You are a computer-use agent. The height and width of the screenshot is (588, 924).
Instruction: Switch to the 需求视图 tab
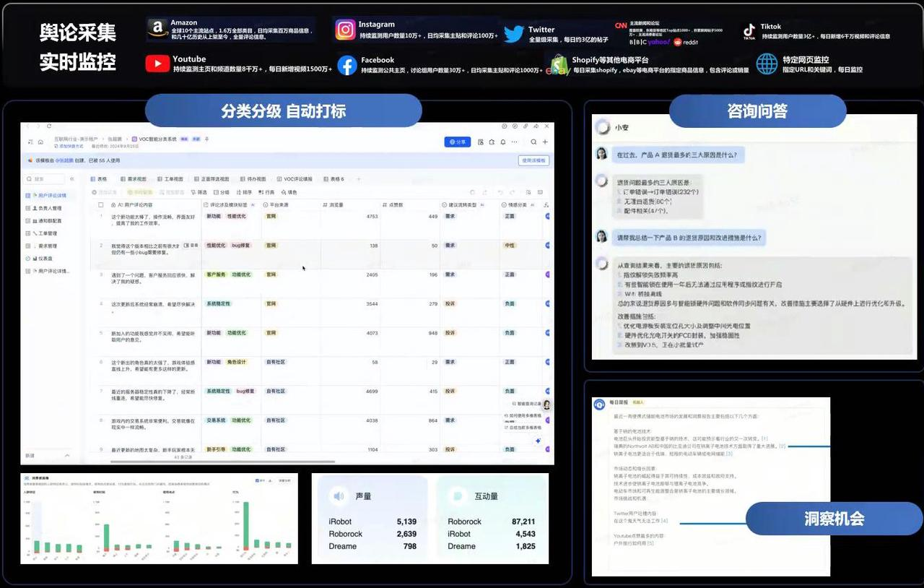(133, 178)
